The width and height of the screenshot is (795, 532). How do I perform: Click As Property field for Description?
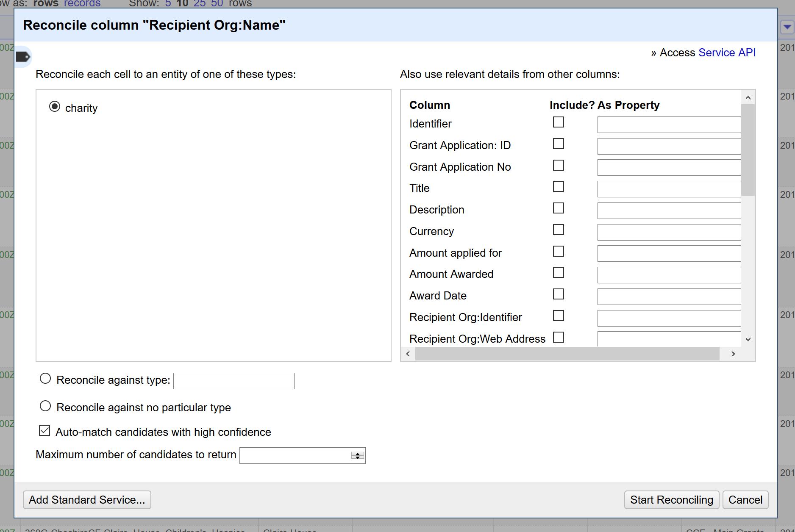(x=669, y=211)
